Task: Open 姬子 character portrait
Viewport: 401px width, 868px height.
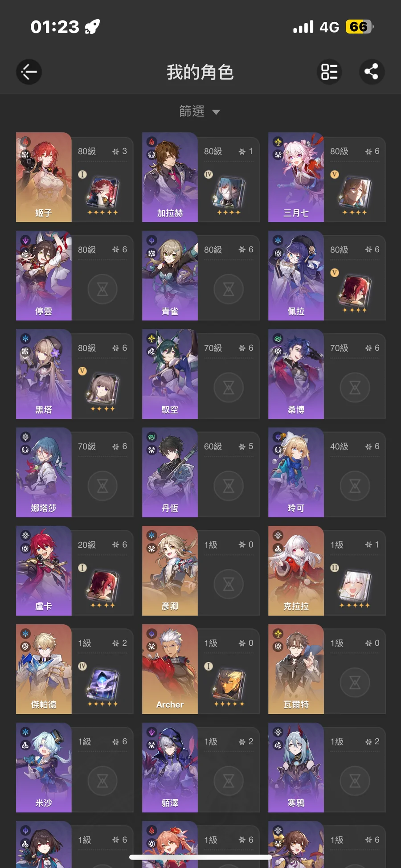Action: [44, 177]
